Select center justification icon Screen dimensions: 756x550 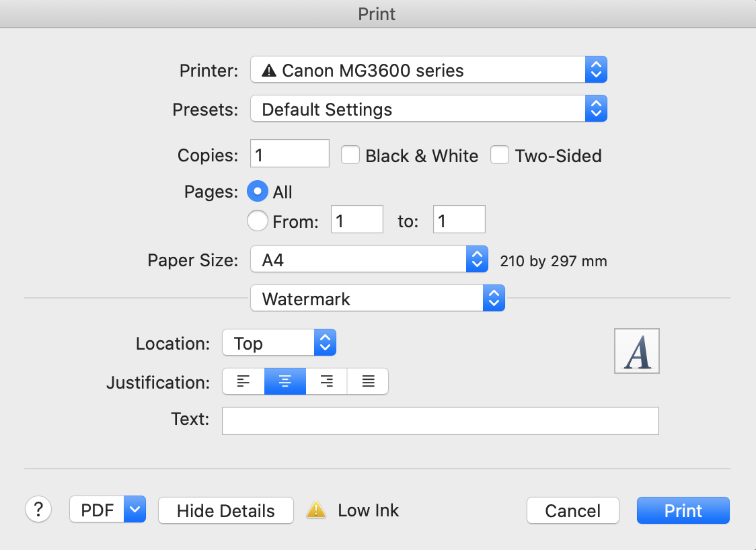click(x=285, y=382)
